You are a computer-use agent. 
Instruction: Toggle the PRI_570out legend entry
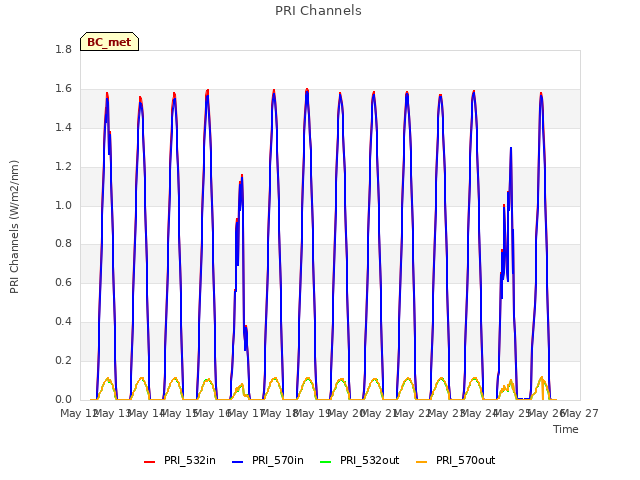(455, 460)
